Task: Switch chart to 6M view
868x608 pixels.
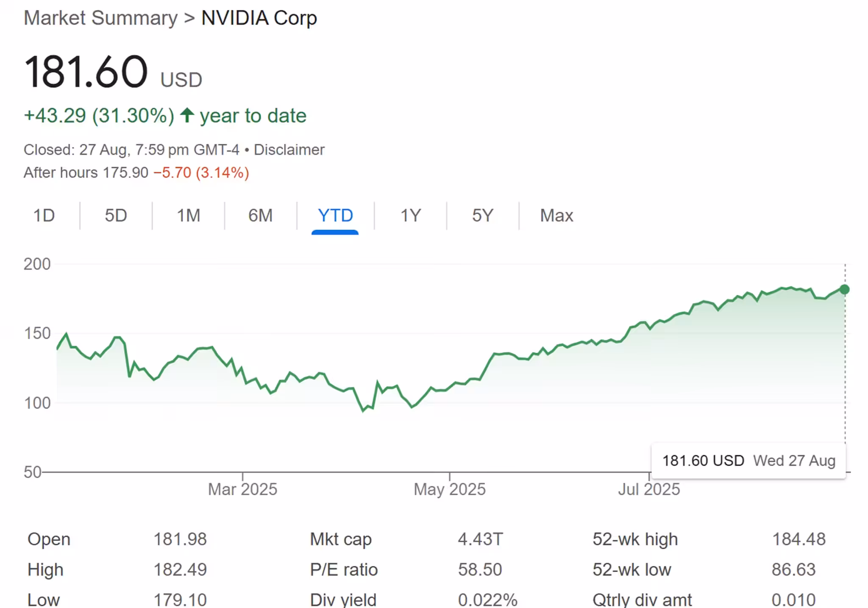Action: pyautogui.click(x=260, y=215)
